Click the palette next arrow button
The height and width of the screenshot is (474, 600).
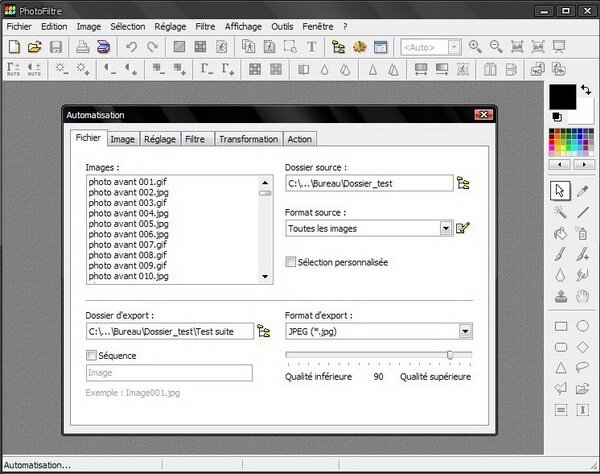[584, 165]
